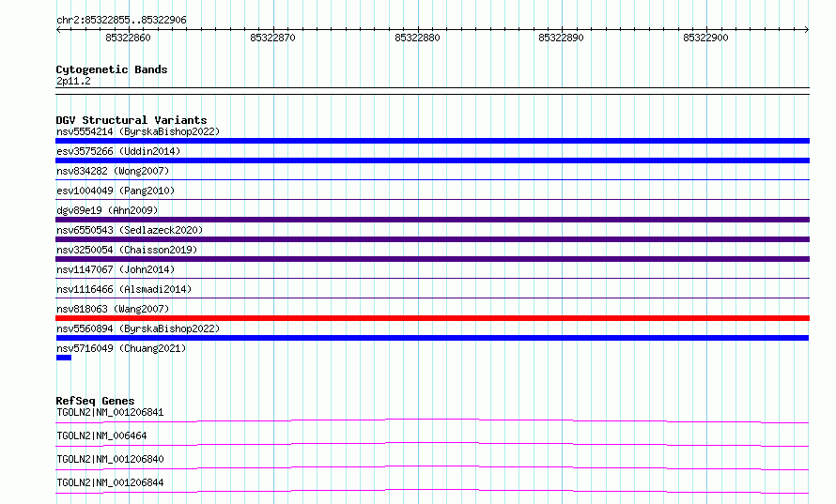Click ruler position 85322880
The height and width of the screenshot is (504, 836).
[x=417, y=38]
